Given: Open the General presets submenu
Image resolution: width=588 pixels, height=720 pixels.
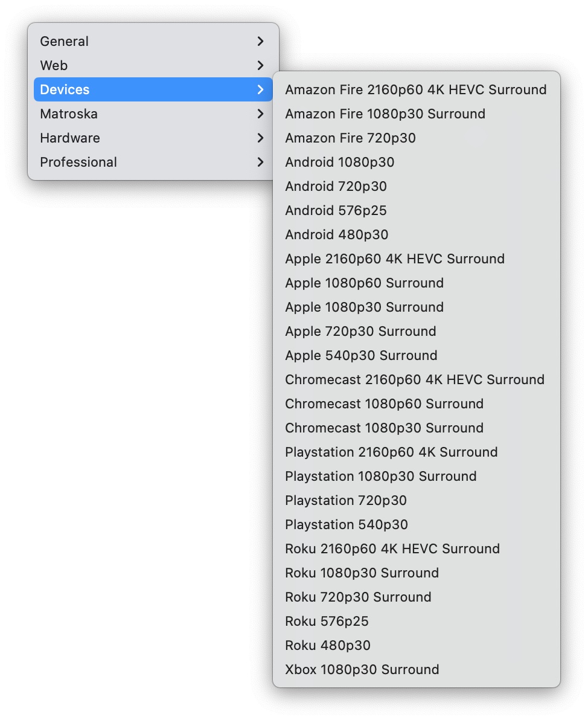Looking at the screenshot, I should coord(153,41).
